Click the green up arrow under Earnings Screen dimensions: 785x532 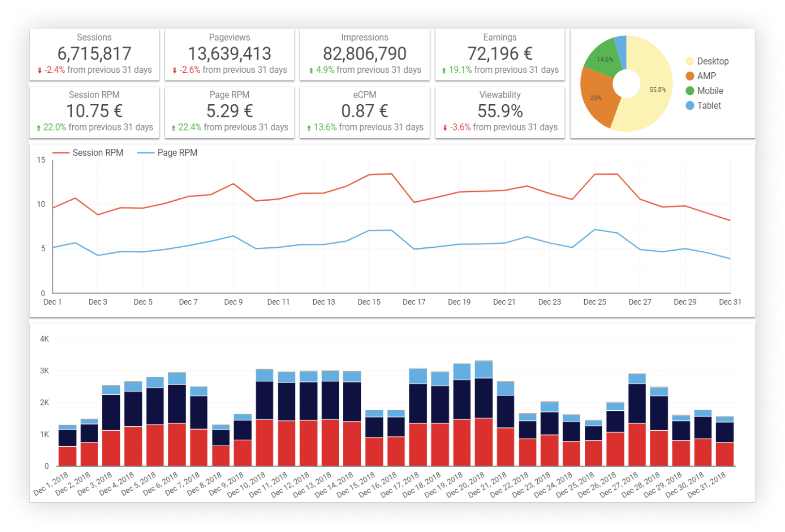coord(444,70)
